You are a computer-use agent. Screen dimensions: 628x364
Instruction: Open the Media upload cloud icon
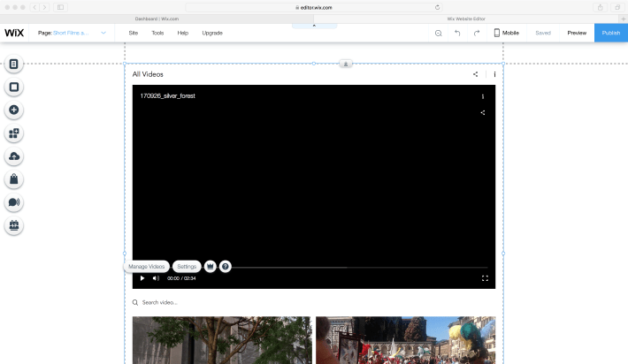click(14, 156)
